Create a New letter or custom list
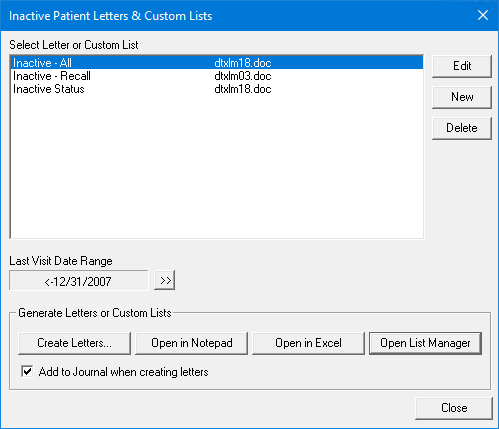499x429 pixels. pyautogui.click(x=462, y=97)
